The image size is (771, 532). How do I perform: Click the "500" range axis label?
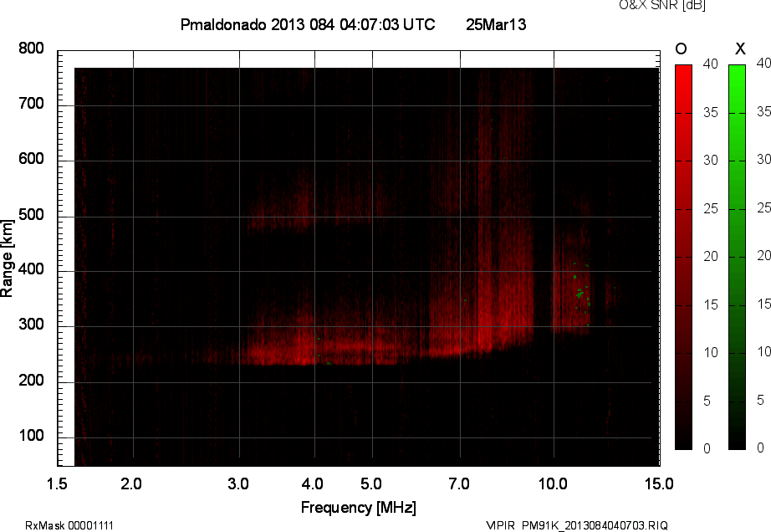tap(31, 215)
